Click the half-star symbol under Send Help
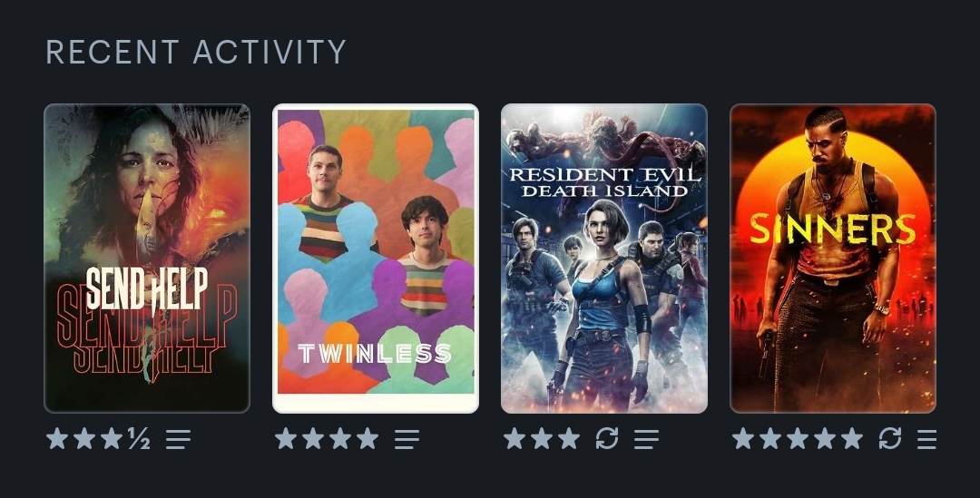The image size is (980, 498). pyautogui.click(x=139, y=439)
